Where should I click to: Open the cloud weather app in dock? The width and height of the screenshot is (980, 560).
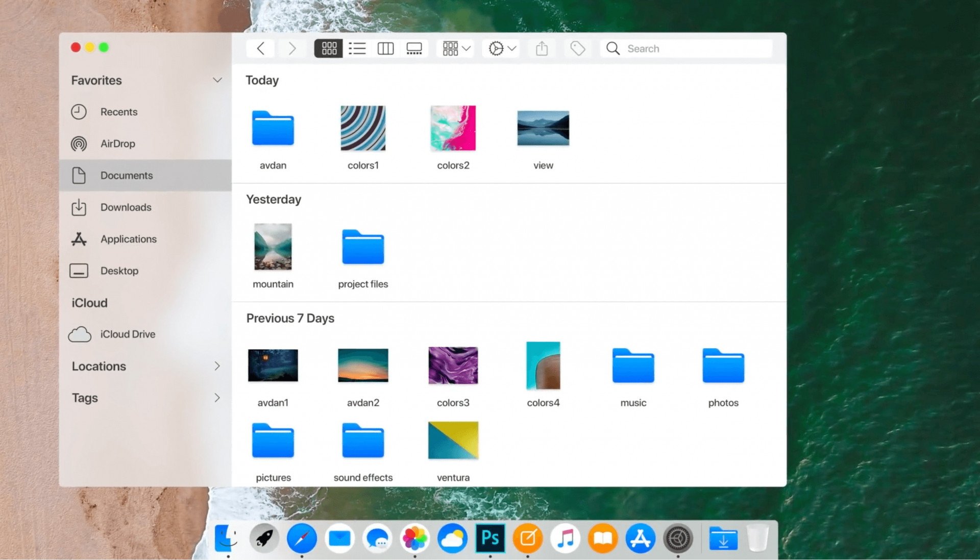(x=452, y=538)
